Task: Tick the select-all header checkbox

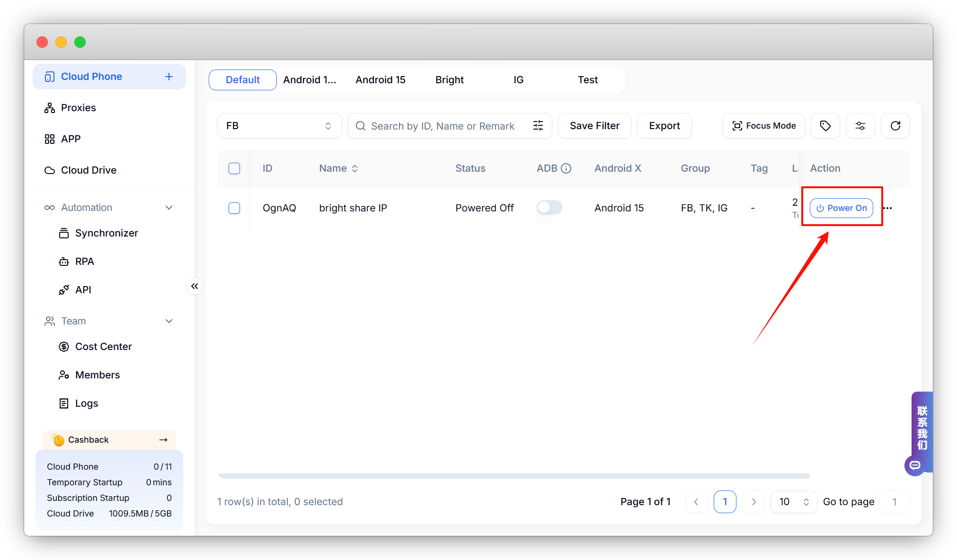Action: [x=234, y=168]
